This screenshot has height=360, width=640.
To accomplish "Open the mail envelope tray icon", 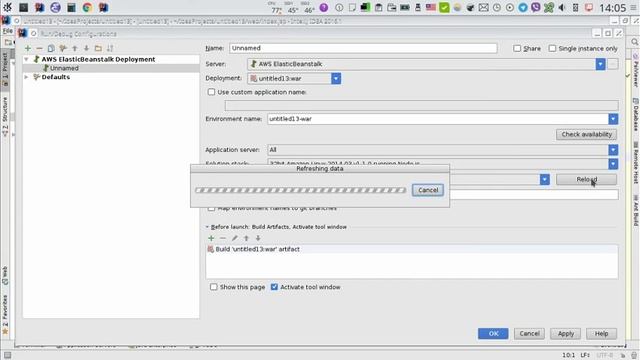I will pos(483,7).
